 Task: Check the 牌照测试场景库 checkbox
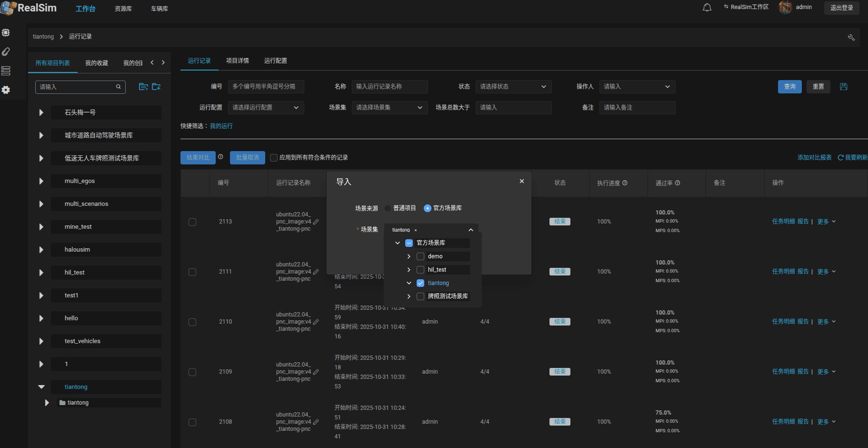click(x=420, y=296)
